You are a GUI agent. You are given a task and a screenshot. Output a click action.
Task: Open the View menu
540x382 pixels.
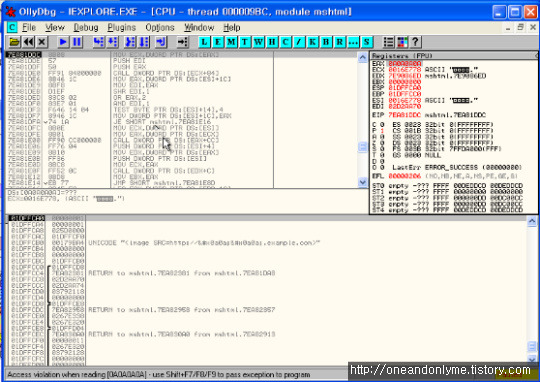pos(55,27)
